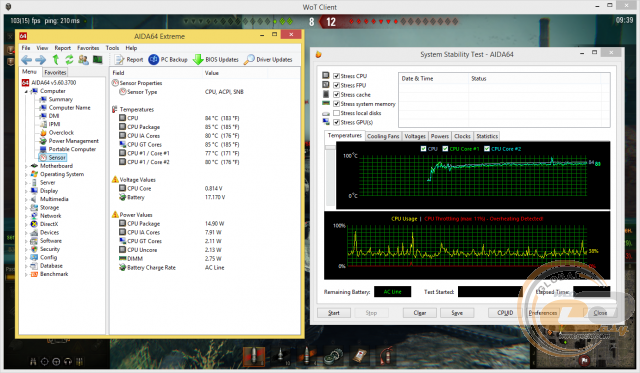Check for BIOS Updates
The height and width of the screenshot is (373, 640).
tap(216, 60)
